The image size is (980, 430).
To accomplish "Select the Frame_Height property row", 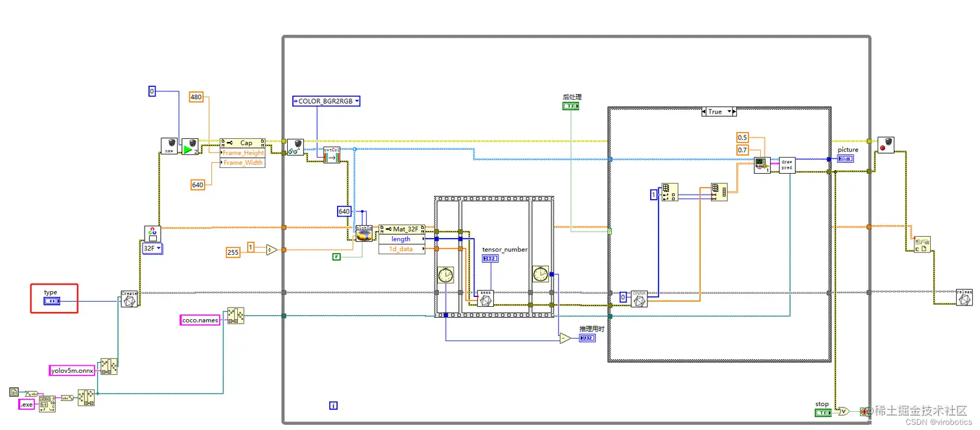I will point(242,153).
